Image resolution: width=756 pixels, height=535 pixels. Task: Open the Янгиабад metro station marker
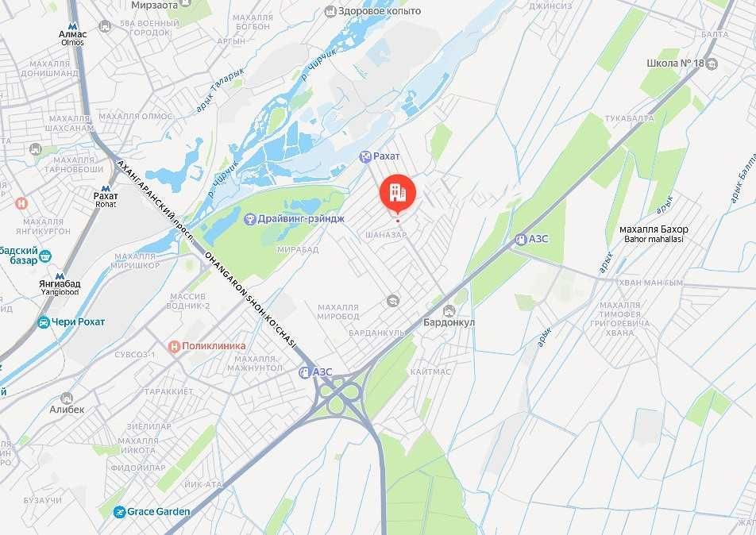[60, 276]
